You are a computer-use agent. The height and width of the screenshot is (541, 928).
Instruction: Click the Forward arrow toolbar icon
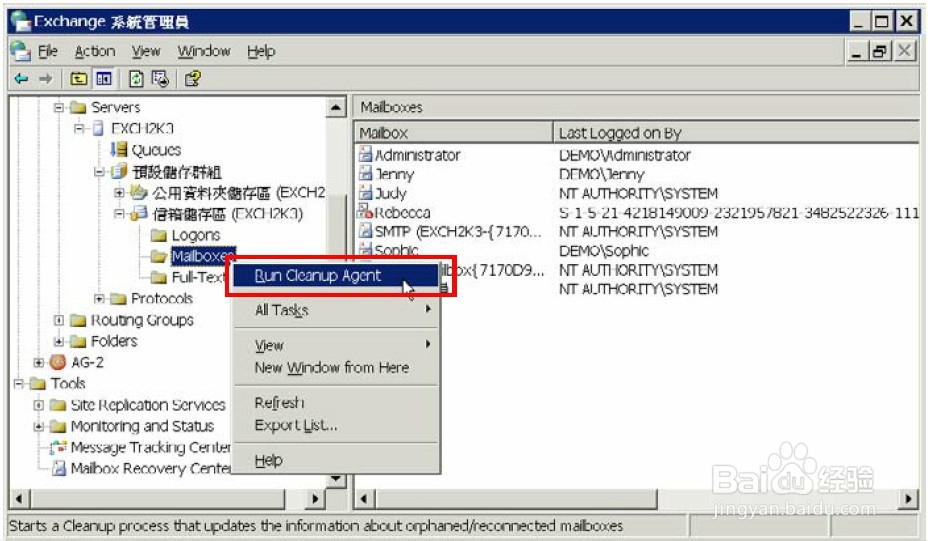pos(46,78)
